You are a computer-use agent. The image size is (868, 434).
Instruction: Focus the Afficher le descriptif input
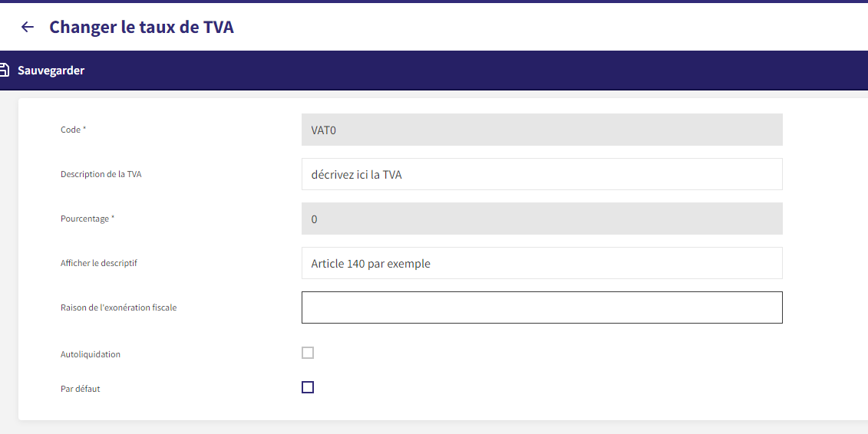click(x=542, y=263)
